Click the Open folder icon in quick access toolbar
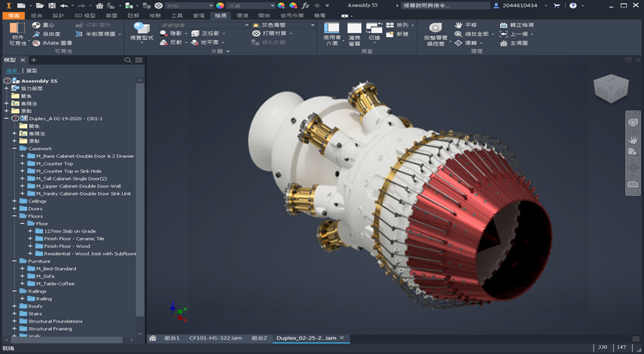644x354 pixels. coord(39,5)
